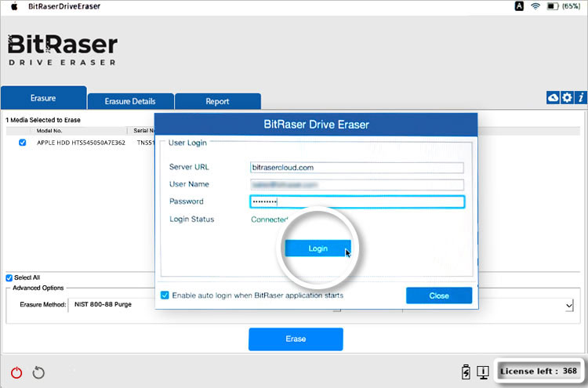
Task: Click the 1 Media Selected to Erase label
Action: 43,120
